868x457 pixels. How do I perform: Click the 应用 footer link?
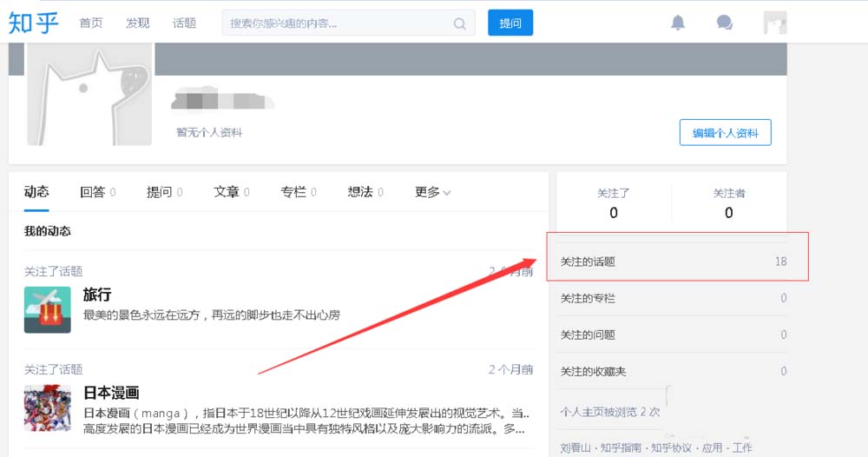pyautogui.click(x=712, y=447)
